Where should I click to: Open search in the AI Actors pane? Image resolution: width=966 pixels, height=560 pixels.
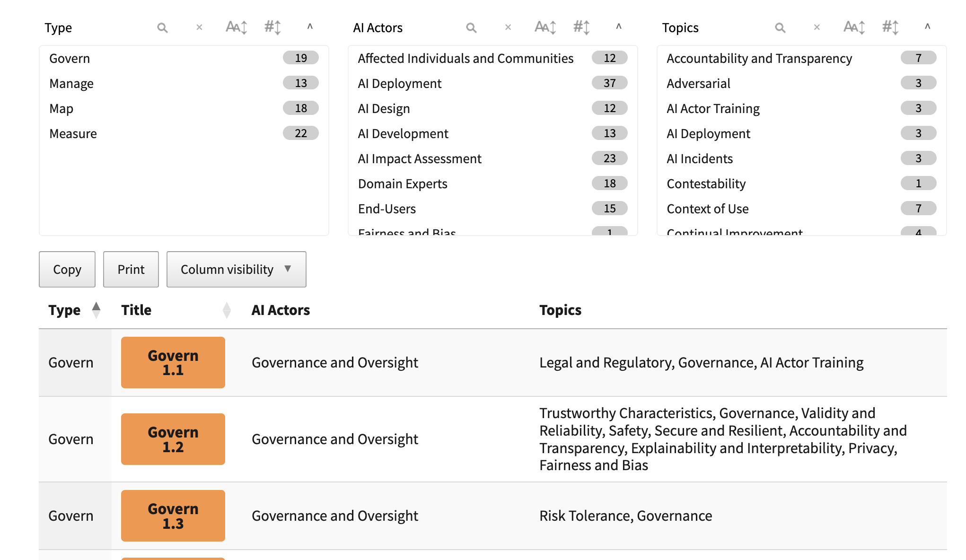471,27
